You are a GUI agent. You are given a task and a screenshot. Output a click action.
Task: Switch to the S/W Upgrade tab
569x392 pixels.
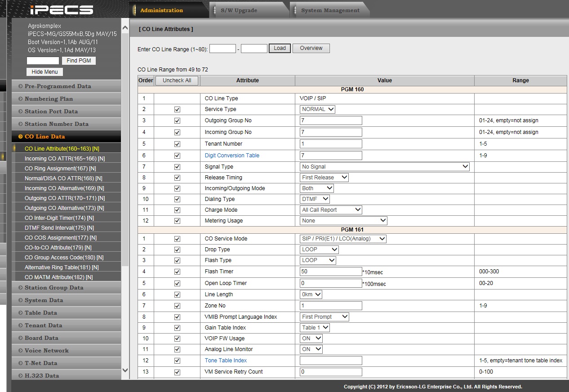click(x=239, y=10)
